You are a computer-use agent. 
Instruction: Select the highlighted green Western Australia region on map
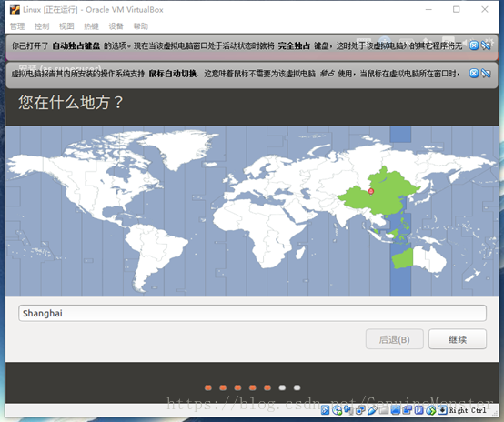[x=402, y=258]
